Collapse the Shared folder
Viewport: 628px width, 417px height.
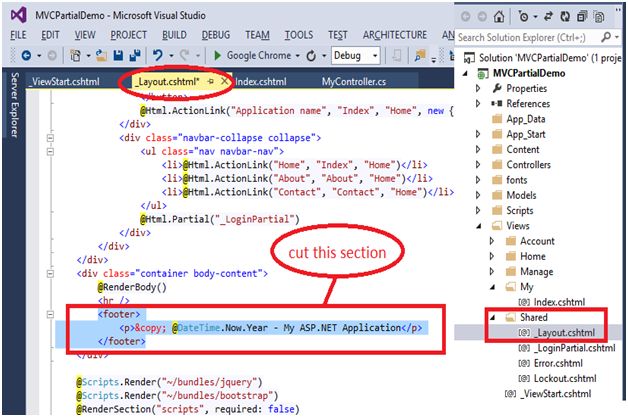click(493, 318)
